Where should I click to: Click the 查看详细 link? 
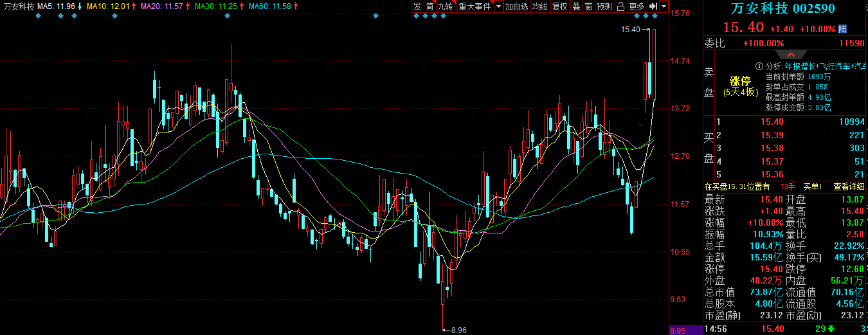click(849, 186)
